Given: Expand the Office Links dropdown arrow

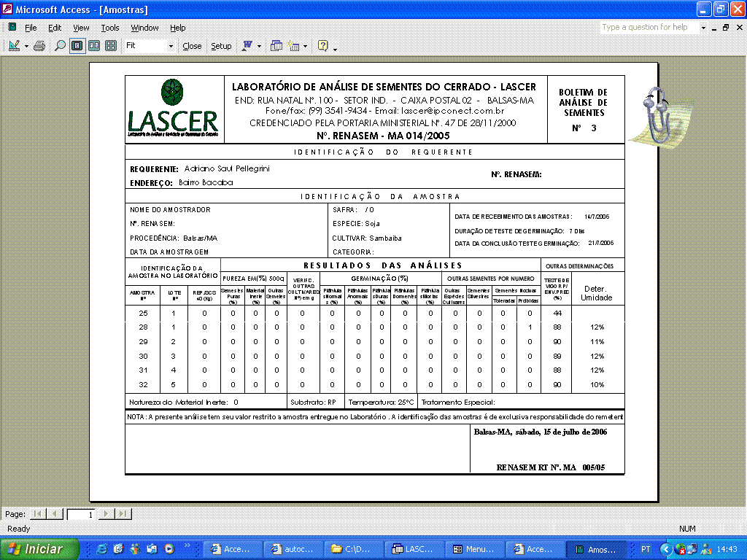Looking at the screenshot, I should pos(259,46).
